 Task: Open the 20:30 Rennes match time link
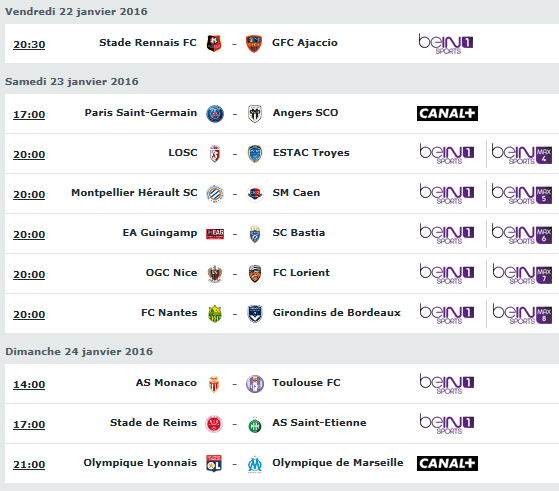tap(29, 45)
